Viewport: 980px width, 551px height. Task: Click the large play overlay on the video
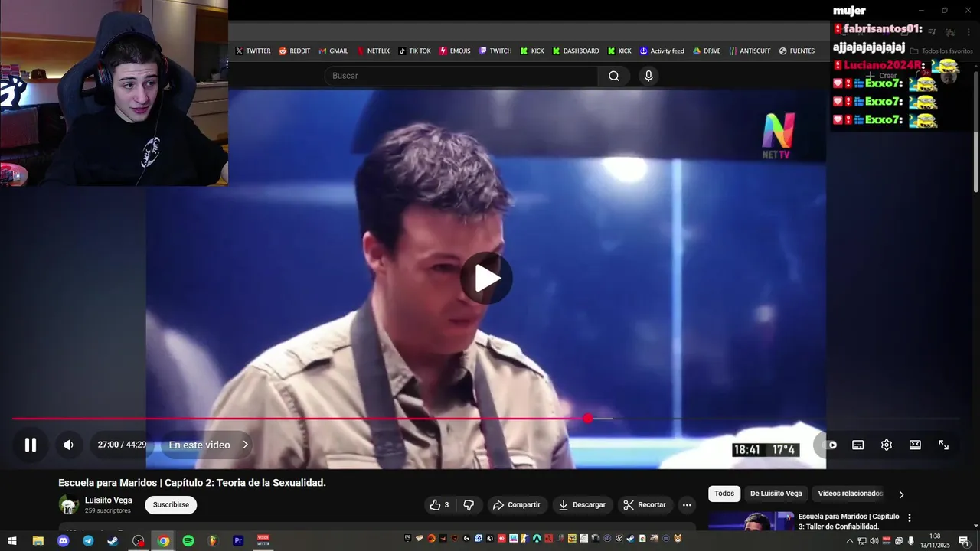(486, 279)
